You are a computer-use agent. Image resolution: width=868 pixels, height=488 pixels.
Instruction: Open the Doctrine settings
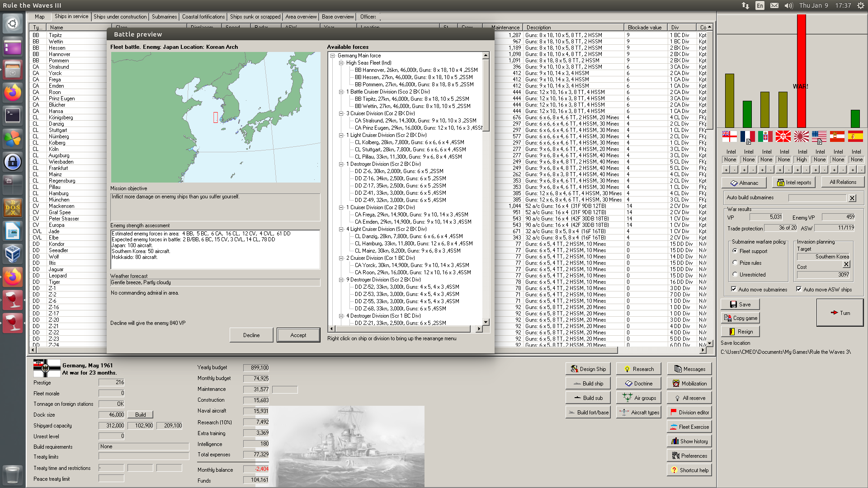638,383
